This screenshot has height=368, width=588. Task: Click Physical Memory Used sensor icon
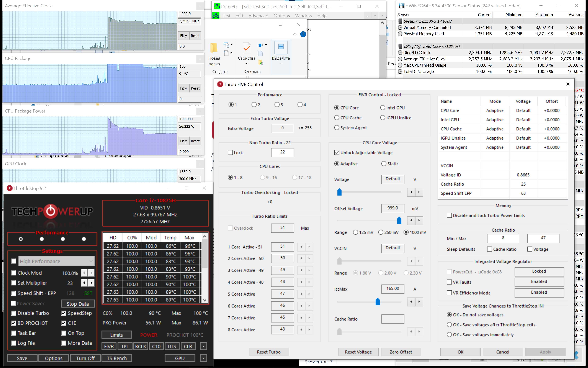[400, 34]
